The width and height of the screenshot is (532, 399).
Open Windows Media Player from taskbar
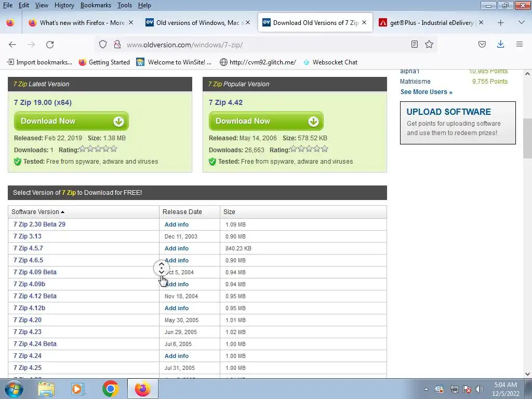[x=78, y=389]
